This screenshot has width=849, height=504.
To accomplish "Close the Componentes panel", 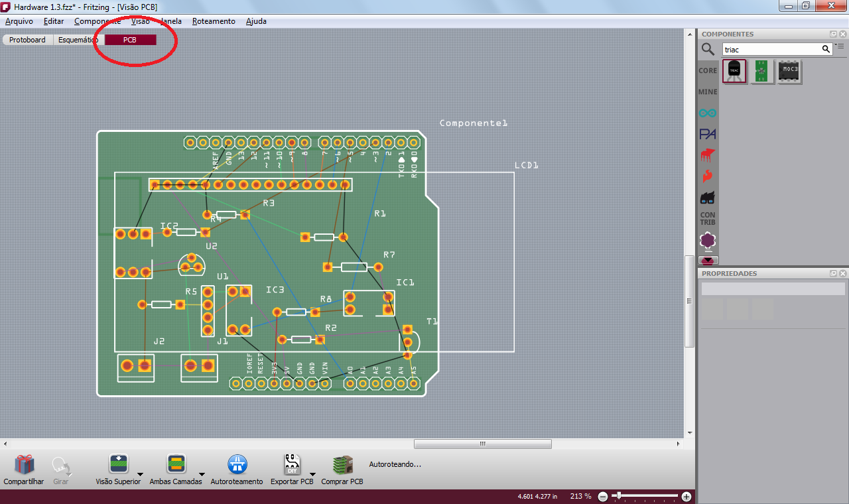I will 842,34.
